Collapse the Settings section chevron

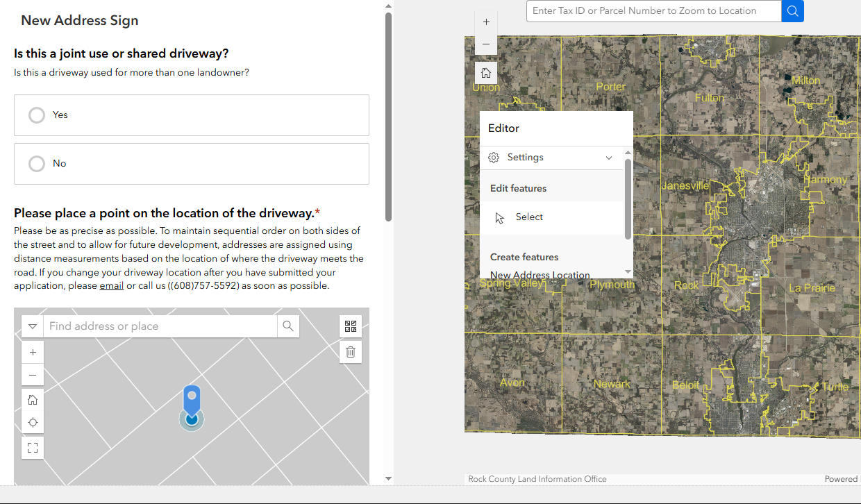point(608,157)
